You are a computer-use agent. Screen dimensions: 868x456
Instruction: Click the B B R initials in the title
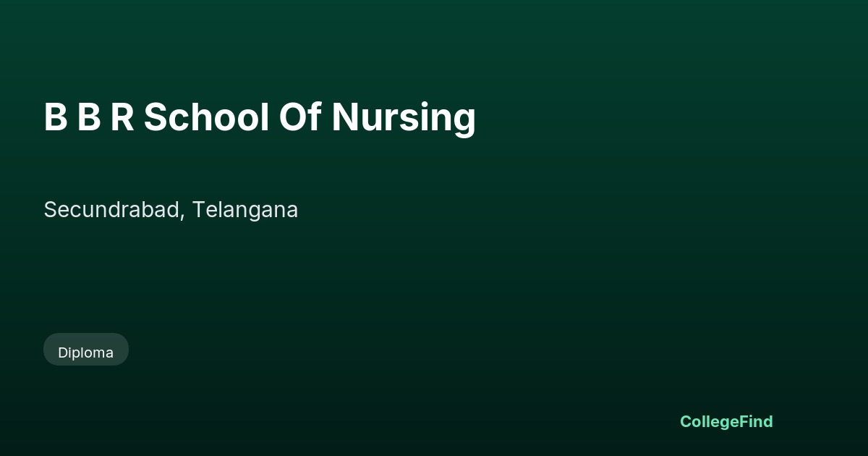click(x=89, y=117)
